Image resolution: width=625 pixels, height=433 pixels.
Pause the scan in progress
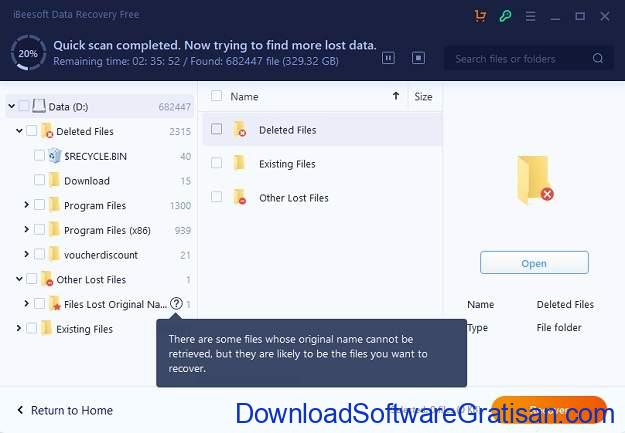click(388, 58)
